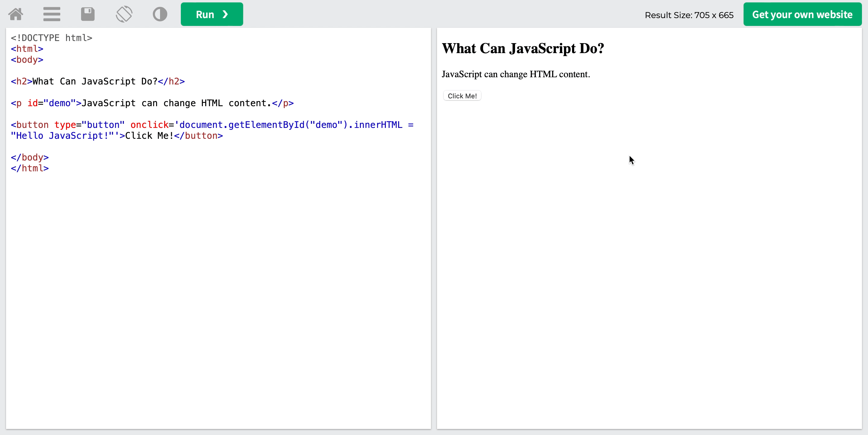Click the closing body tag in editor
Viewport: 868px width, 435px height.
coord(30,157)
